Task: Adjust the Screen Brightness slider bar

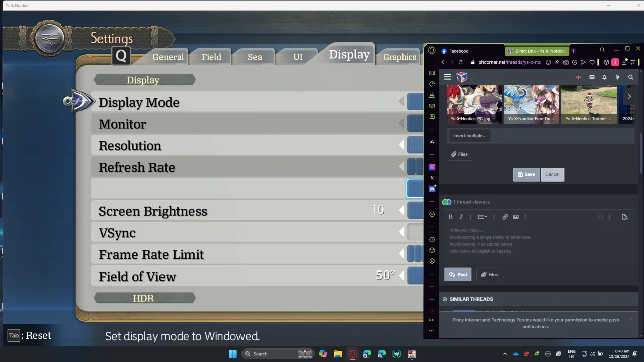Action: point(415,211)
